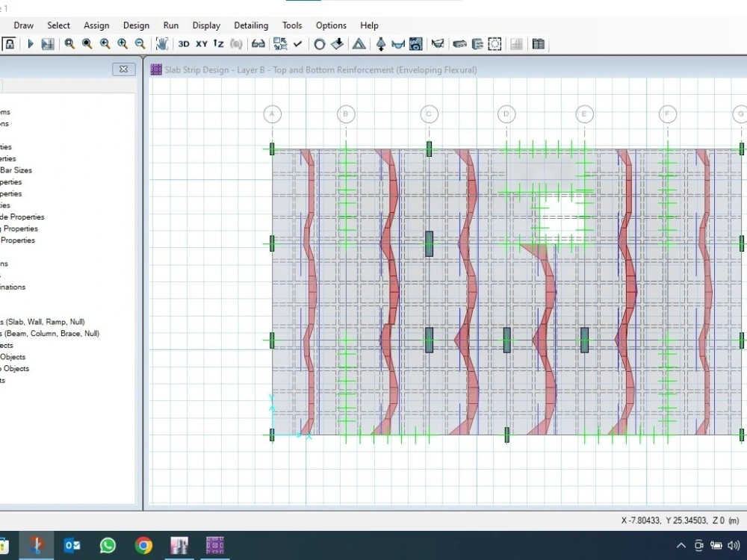The image size is (747, 560).
Task: Open the Draw menu
Action: pos(23,25)
